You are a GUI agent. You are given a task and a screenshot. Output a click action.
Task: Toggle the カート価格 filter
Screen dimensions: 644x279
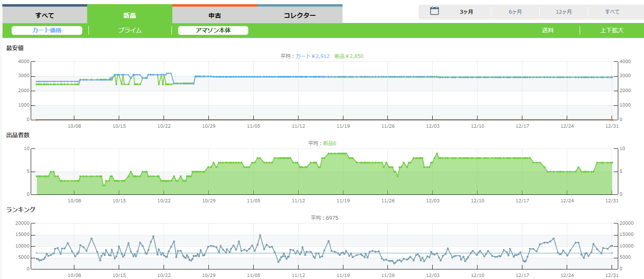(47, 30)
